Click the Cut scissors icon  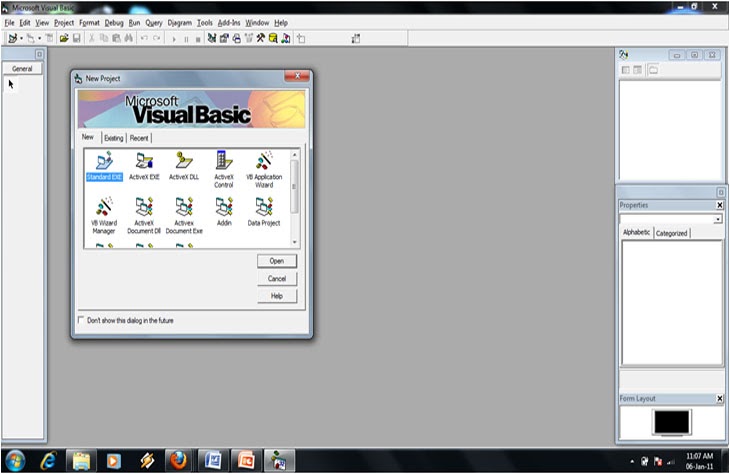(x=92, y=39)
